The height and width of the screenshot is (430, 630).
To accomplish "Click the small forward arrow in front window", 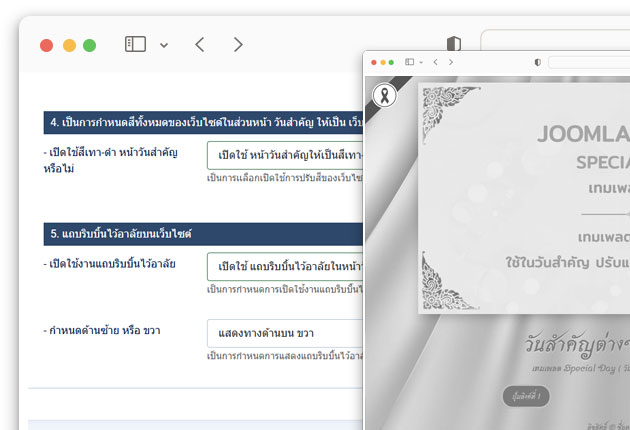I will pos(451,62).
